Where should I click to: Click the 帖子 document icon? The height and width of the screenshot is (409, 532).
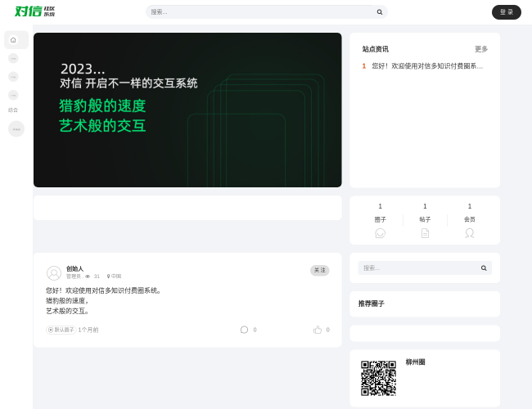425,233
